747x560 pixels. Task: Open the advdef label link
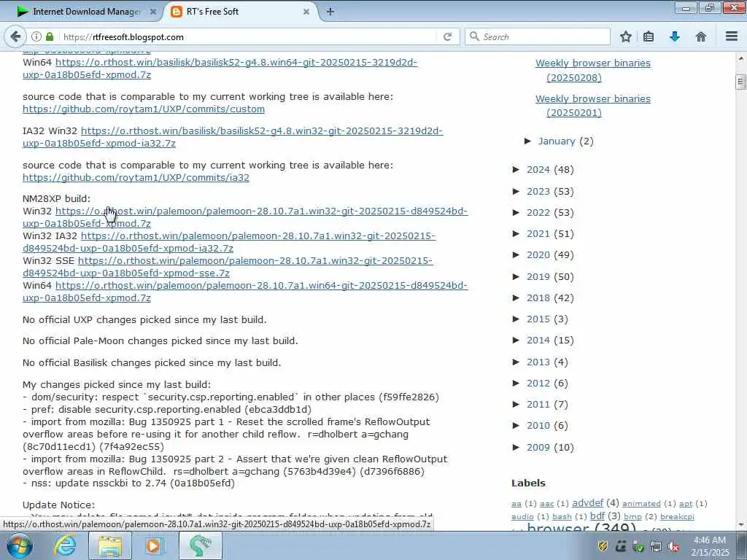(587, 503)
